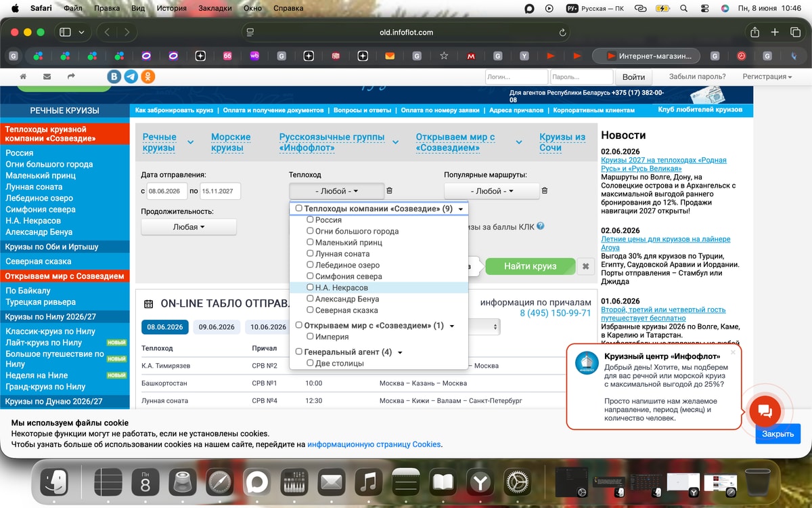Switch to the Морские круизы tab

point(231,142)
